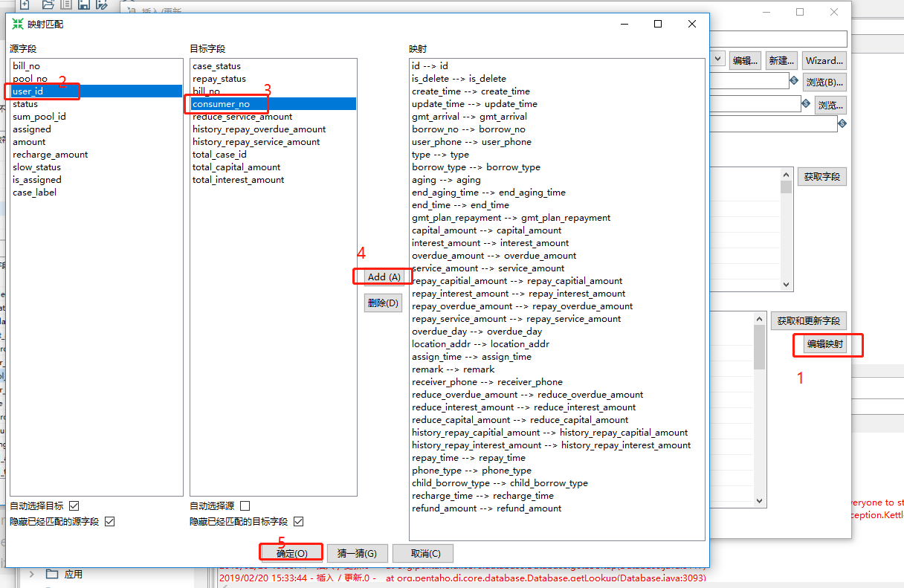The height and width of the screenshot is (588, 904).
Task: Select reduce_service_amount target field
Action: tap(274, 117)
